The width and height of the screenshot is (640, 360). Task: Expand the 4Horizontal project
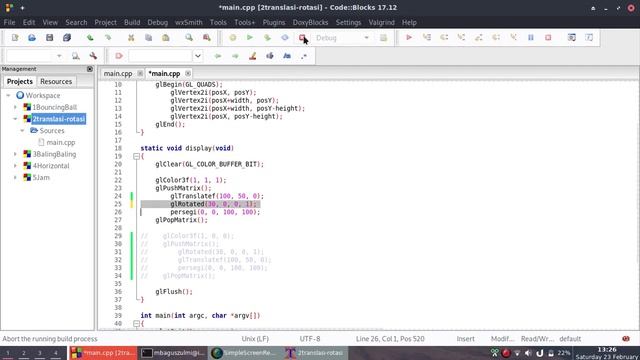tap(16, 166)
